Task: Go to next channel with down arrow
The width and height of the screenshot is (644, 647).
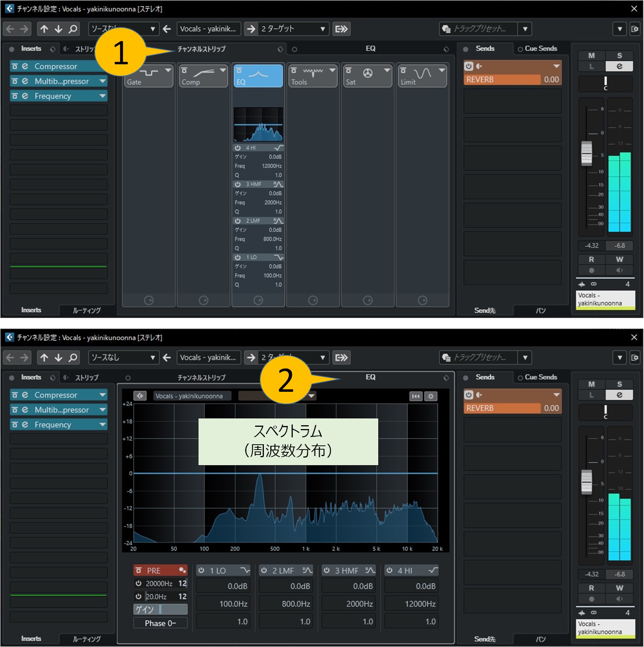Action: click(x=58, y=29)
